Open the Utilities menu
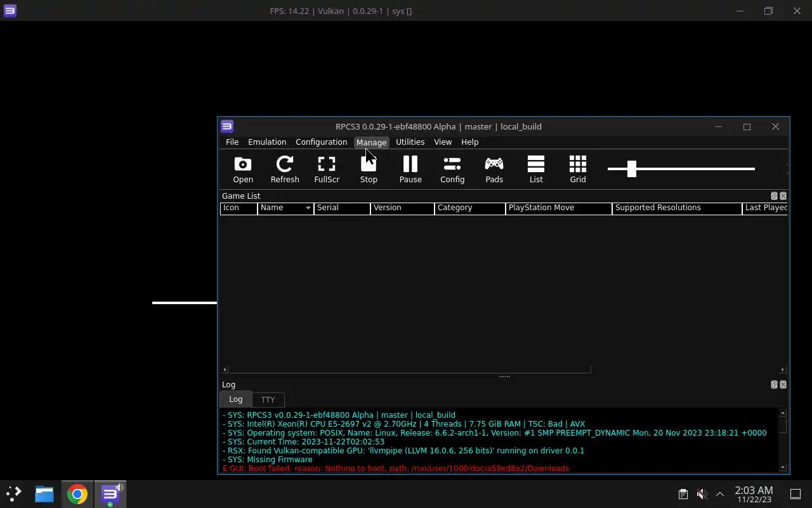The height and width of the screenshot is (508, 812). tap(410, 142)
